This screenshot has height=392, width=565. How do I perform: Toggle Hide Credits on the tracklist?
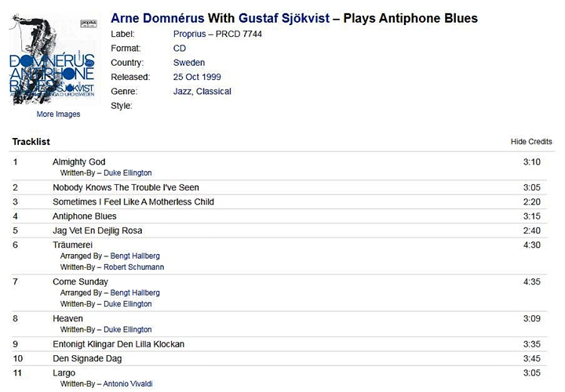[x=531, y=141]
